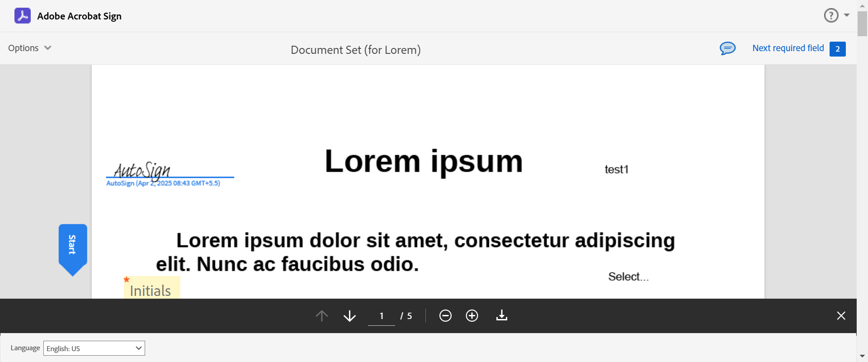Open the help question mark menu
Image resolution: width=868 pixels, height=362 pixels.
(831, 15)
